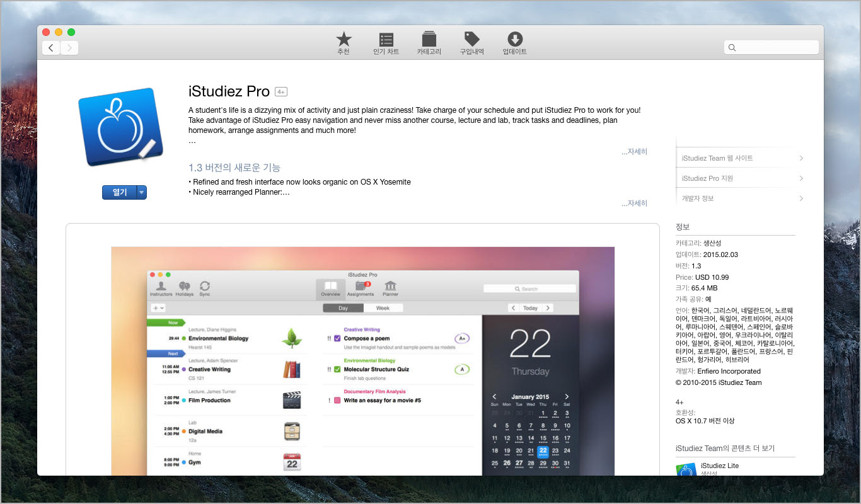Viewport: 861px width, 504px height.
Task: Click the next-day arrow right of Today
Action: tap(548, 308)
